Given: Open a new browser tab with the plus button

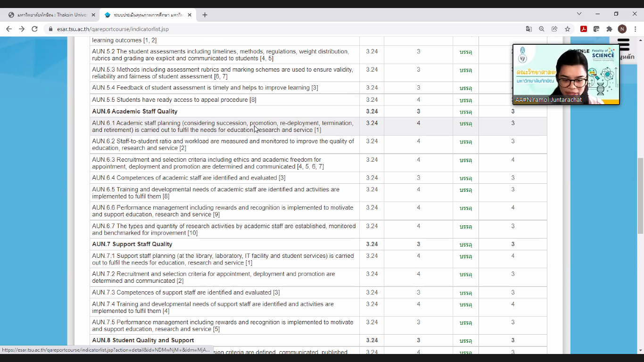Looking at the screenshot, I should coord(205,15).
